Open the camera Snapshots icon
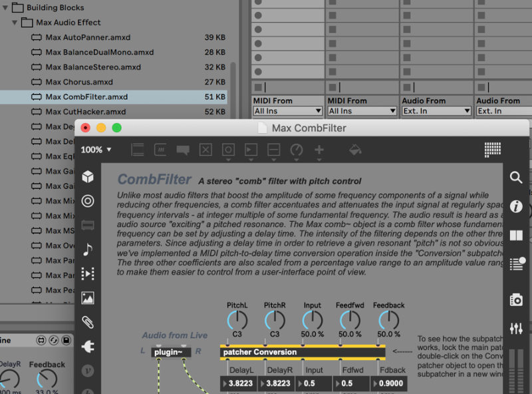This screenshot has height=394, width=532. (516, 300)
